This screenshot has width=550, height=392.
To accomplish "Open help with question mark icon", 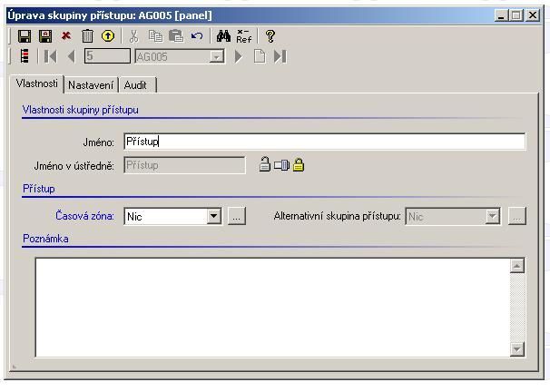I will [270, 35].
